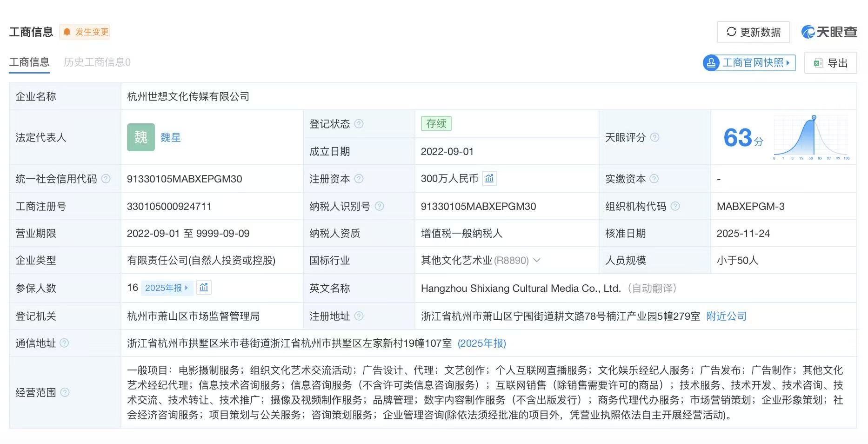Click help icon next to 统一社会信用代码
This screenshot has width=868, height=444.
click(x=106, y=179)
